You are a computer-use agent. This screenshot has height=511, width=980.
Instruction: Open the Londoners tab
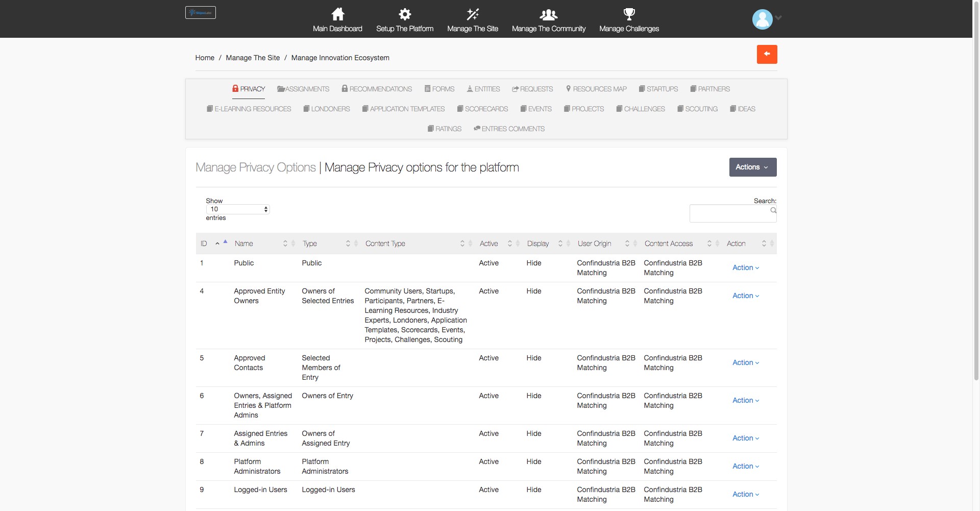click(327, 109)
